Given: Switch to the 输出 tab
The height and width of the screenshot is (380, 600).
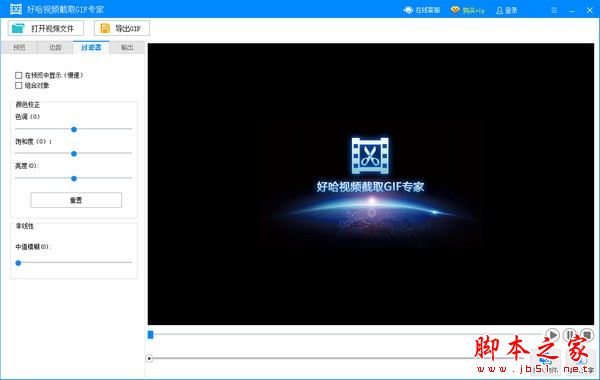Looking at the screenshot, I should [127, 47].
